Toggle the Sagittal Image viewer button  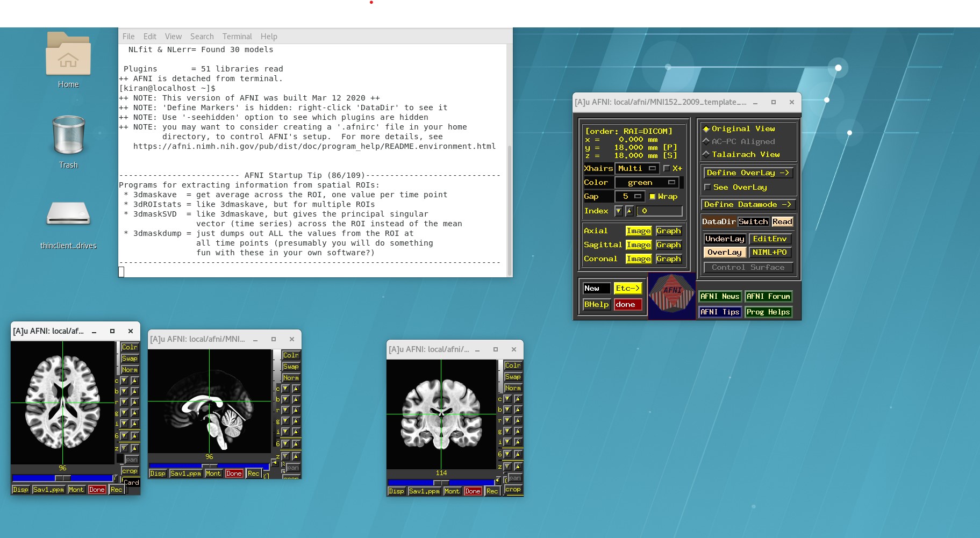coord(639,245)
